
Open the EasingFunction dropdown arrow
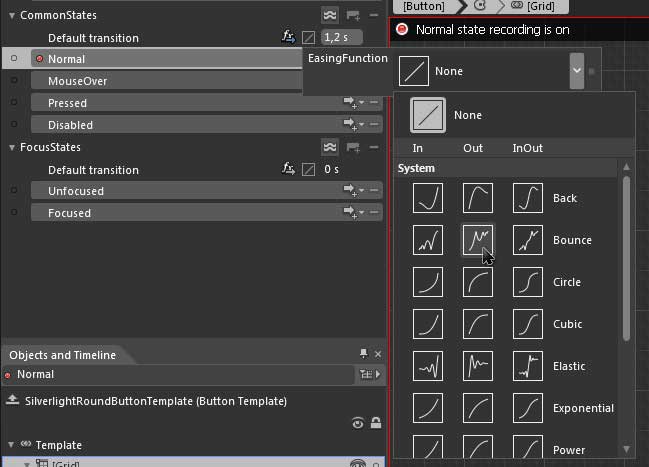pos(577,71)
